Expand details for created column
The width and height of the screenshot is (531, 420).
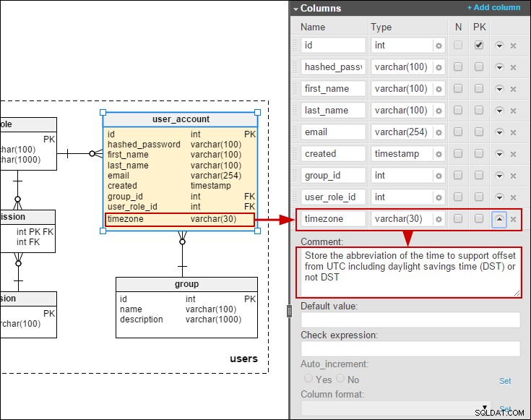coord(499,154)
